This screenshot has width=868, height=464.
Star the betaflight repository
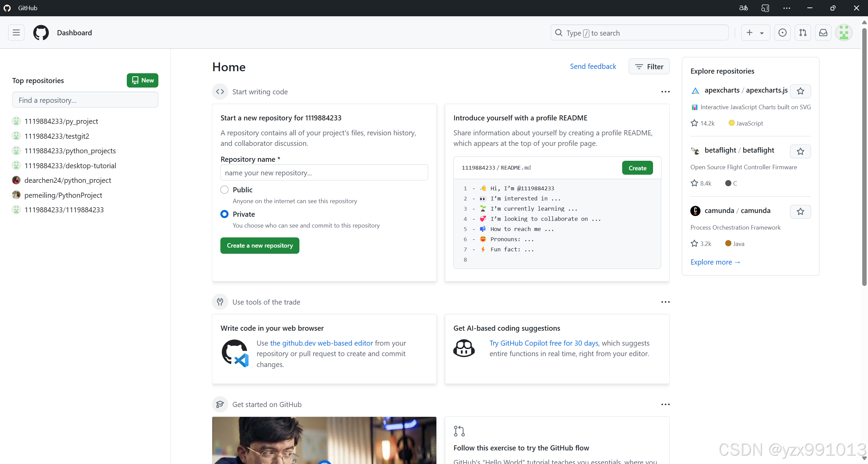800,151
